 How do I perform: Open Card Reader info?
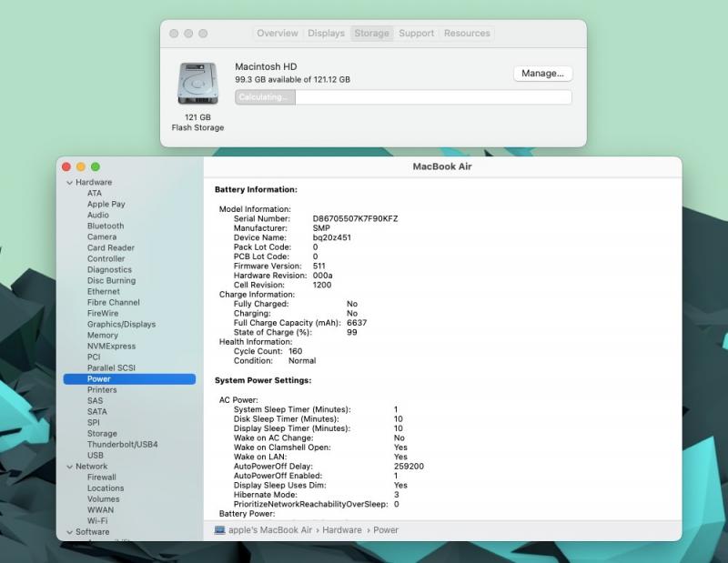click(110, 248)
